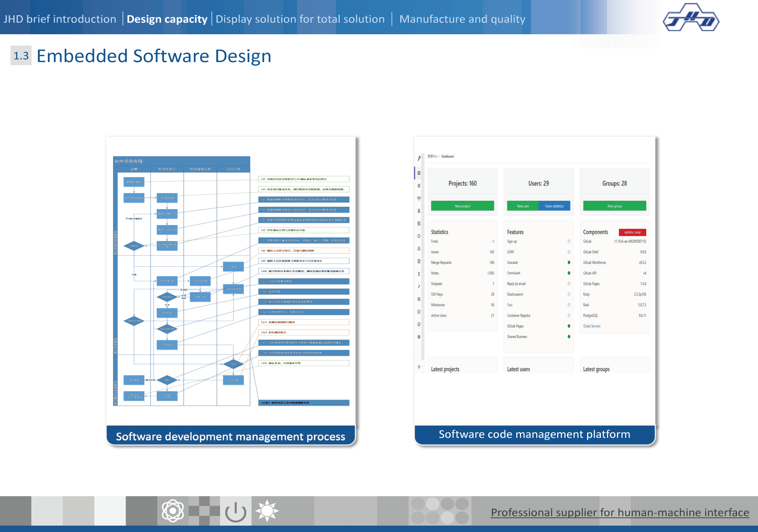Click the broadcast antenna icon in sidebar
This screenshot has height=532, width=758.
point(419,198)
